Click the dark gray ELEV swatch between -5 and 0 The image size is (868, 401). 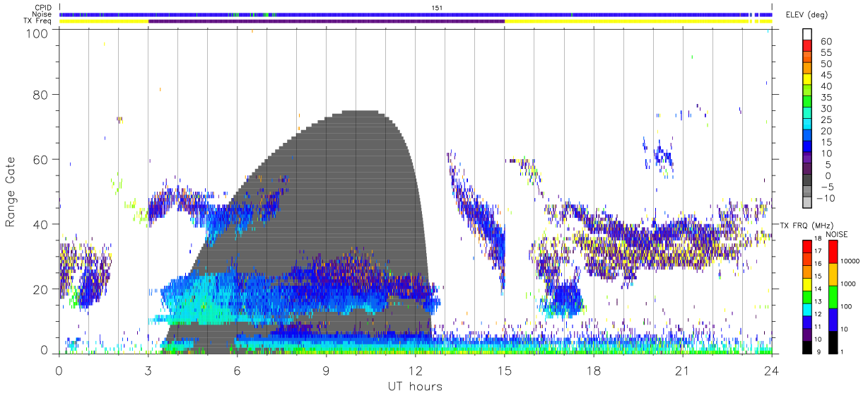[807, 181]
